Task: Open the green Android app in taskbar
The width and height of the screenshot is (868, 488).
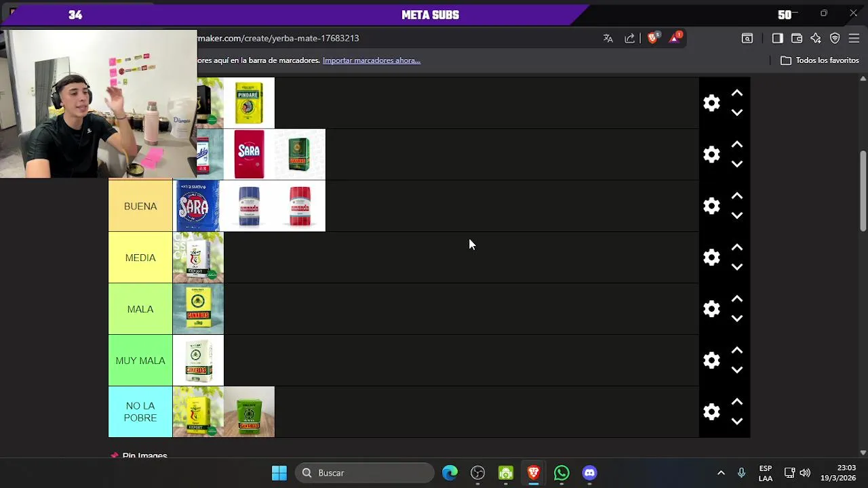Action: point(506,473)
